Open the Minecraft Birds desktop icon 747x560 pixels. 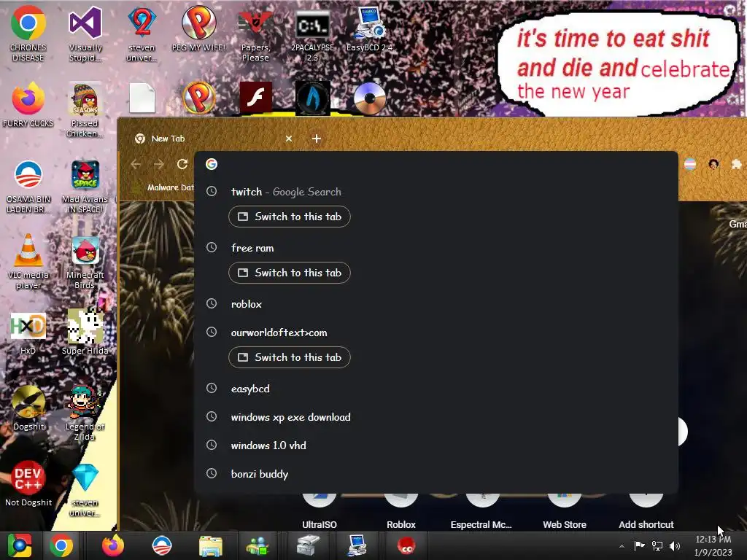coord(85,262)
